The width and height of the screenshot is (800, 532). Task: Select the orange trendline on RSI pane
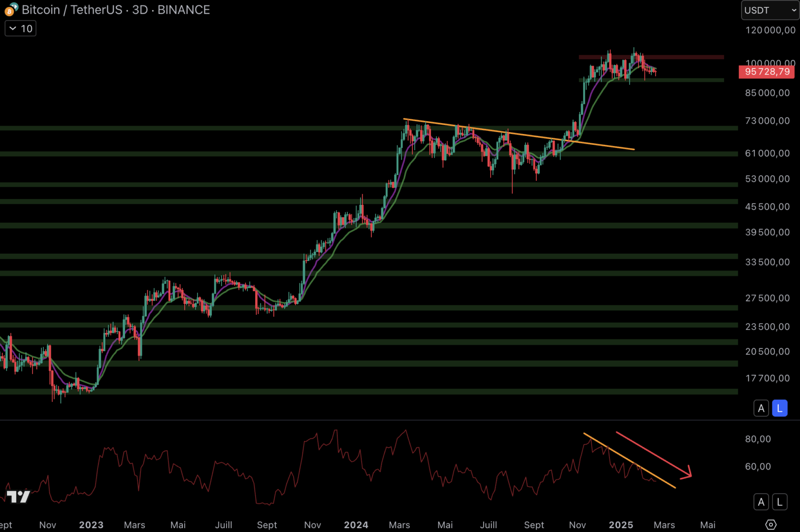point(630,461)
